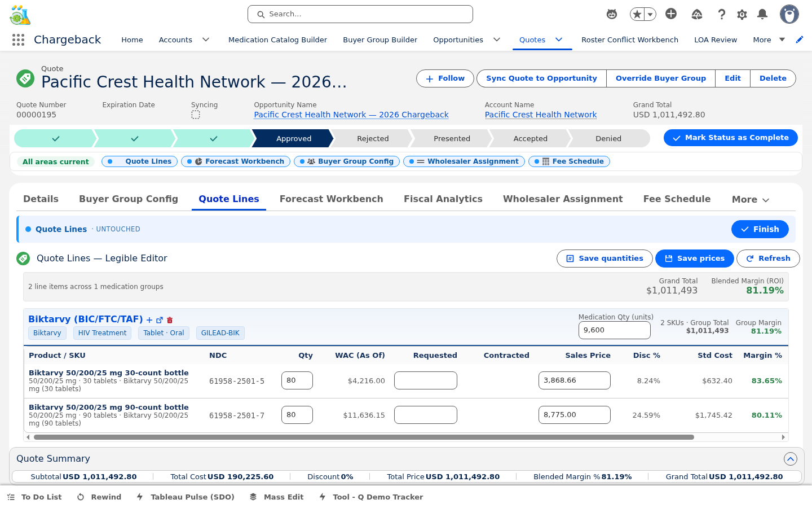
Task: Click the Override Buyer Group button
Action: (661, 78)
